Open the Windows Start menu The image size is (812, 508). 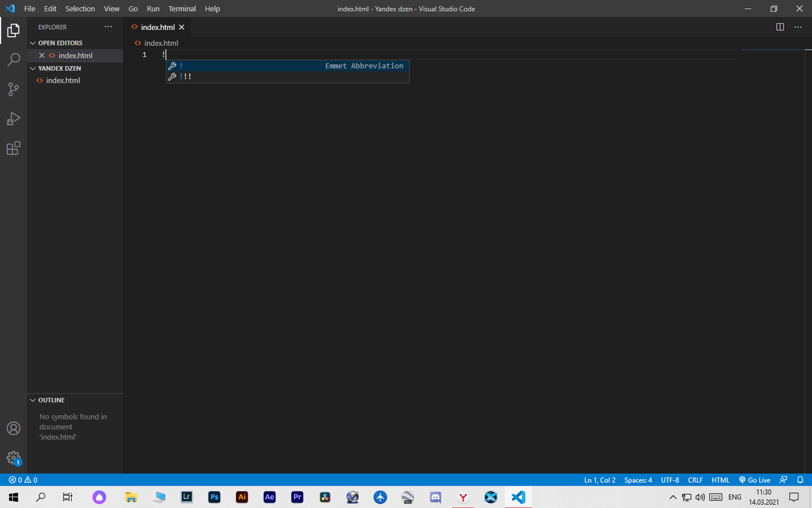click(12, 497)
